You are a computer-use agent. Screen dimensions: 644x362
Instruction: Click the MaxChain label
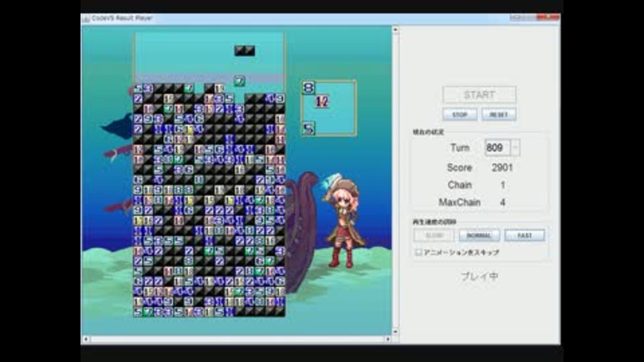[459, 202]
